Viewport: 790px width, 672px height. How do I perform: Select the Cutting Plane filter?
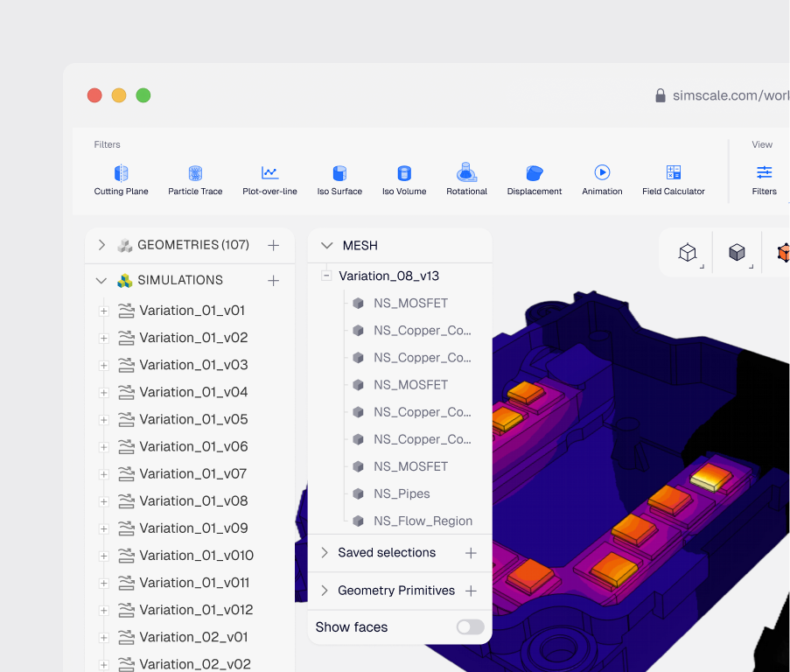(121, 180)
